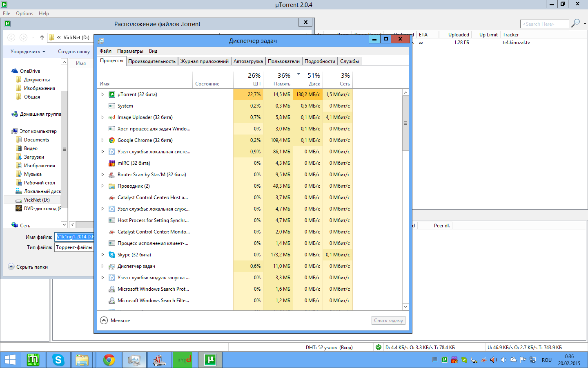
Task: Sort processes by the Сеть column header
Action: click(x=338, y=79)
